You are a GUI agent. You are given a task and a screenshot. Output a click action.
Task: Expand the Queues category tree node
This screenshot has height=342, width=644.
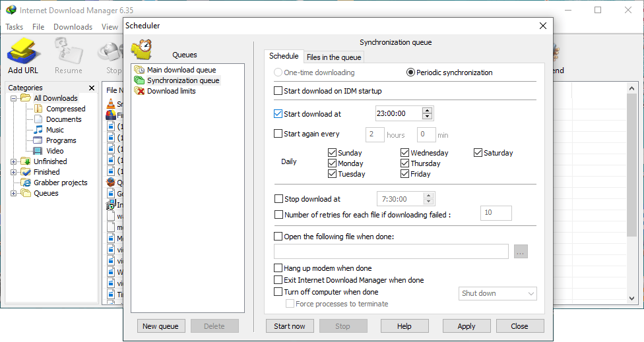[14, 193]
